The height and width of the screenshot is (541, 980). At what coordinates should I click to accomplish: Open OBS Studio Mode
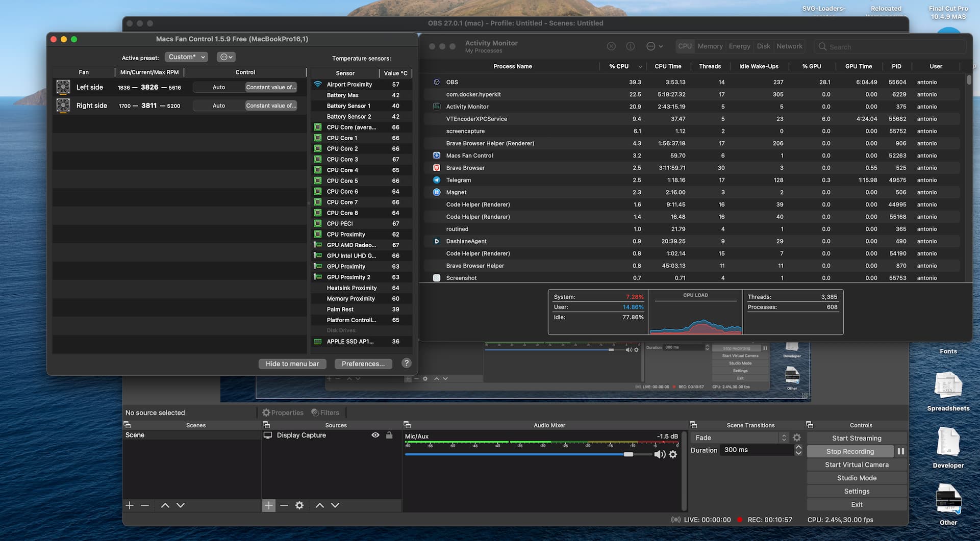pos(857,478)
